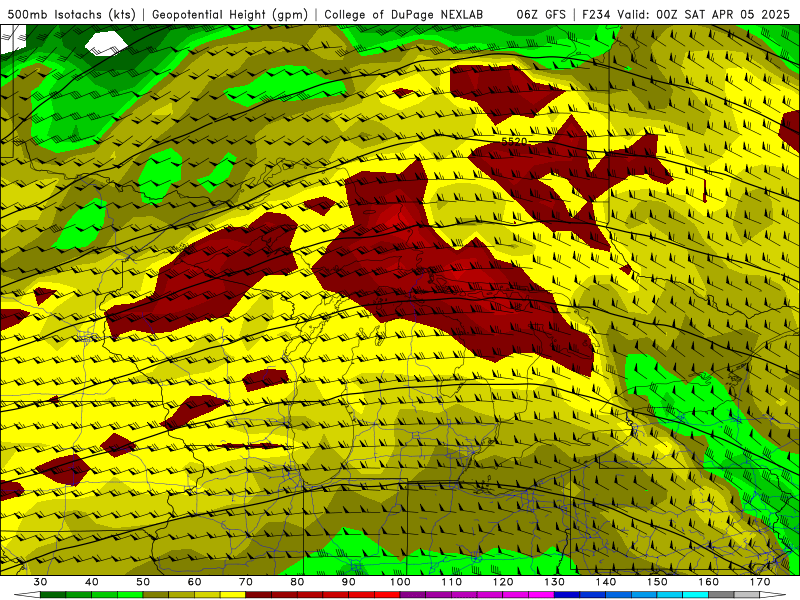The image size is (800, 600).
Task: Click the legend value '70'
Action: (x=246, y=582)
